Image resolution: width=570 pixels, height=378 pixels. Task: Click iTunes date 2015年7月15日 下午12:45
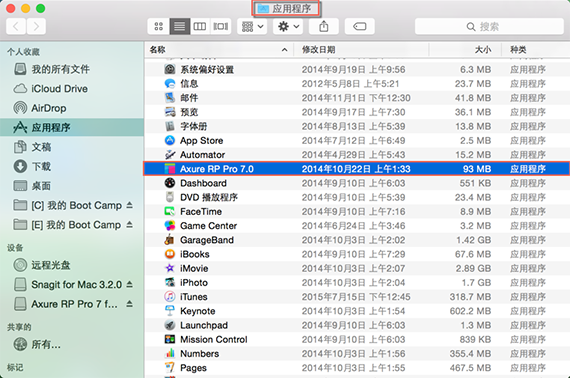pyautogui.click(x=356, y=297)
